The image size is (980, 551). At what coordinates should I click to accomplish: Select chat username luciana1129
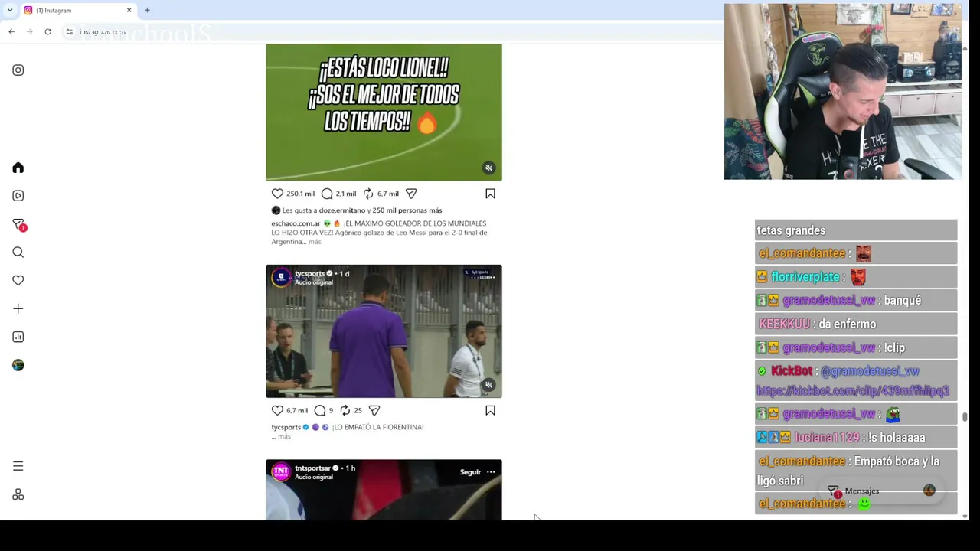pos(827,438)
